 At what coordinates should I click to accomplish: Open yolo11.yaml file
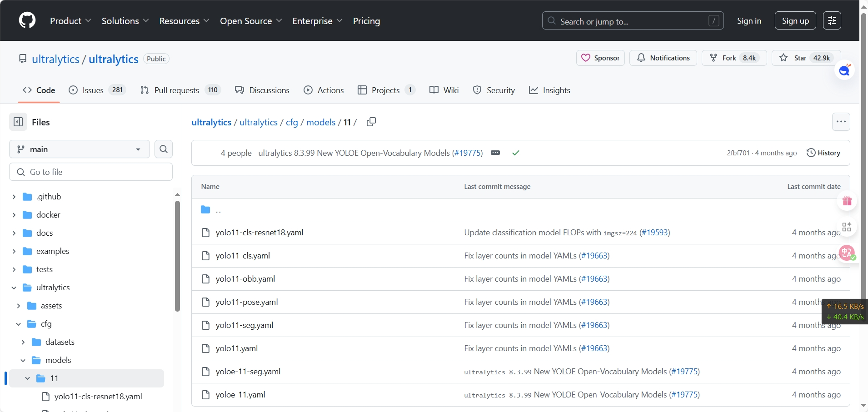coord(237,348)
